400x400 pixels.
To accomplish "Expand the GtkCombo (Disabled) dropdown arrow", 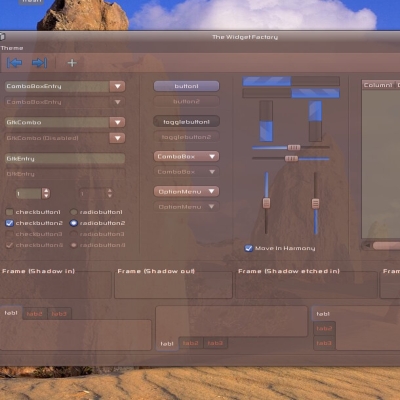I will [117, 138].
